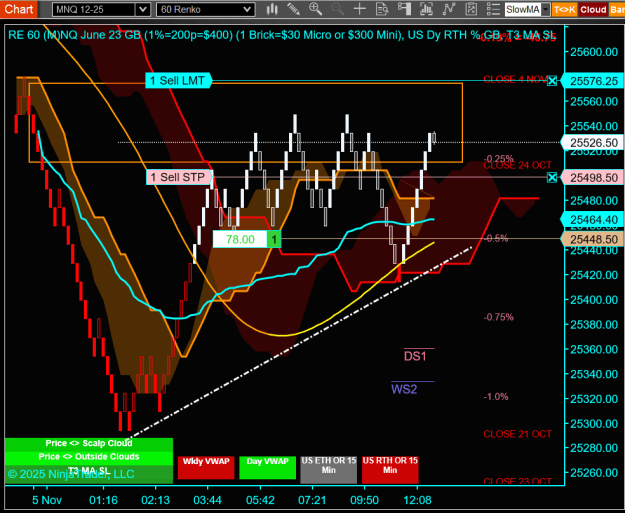
Task: Toggle the orange T<>K button
Action: pyautogui.click(x=564, y=10)
